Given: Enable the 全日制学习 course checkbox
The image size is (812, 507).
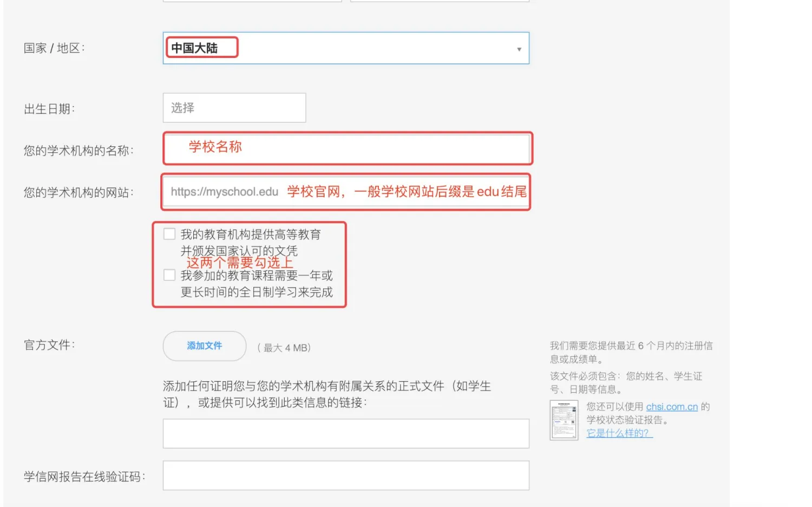Looking at the screenshot, I should point(169,275).
